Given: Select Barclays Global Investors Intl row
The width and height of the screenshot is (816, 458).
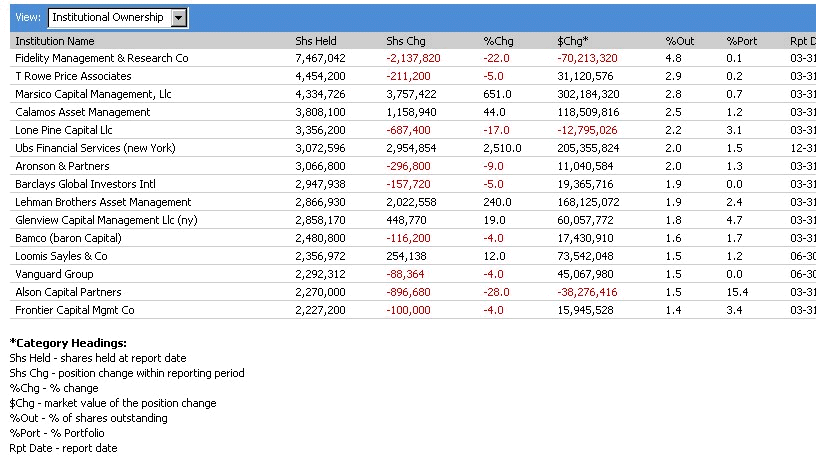Looking at the screenshot, I should coord(413,184).
